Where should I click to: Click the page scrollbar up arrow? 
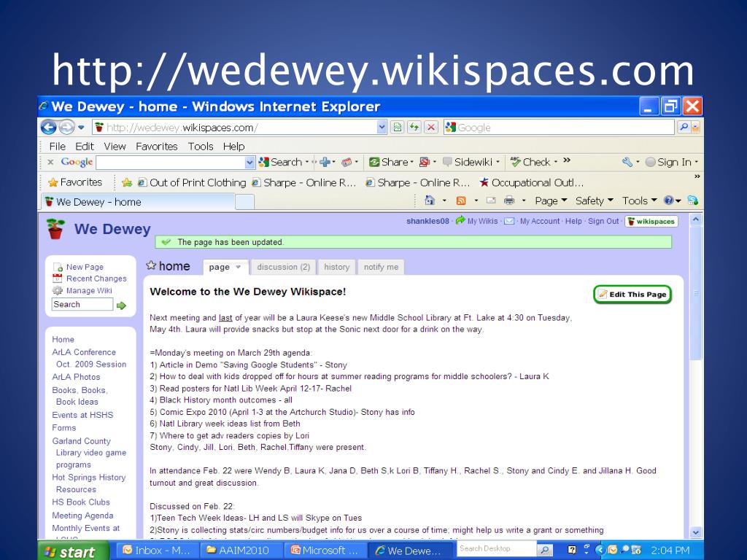695,219
